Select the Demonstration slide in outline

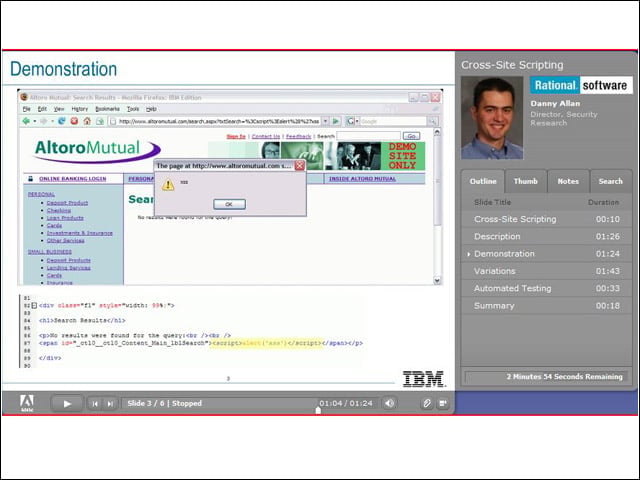point(547,253)
